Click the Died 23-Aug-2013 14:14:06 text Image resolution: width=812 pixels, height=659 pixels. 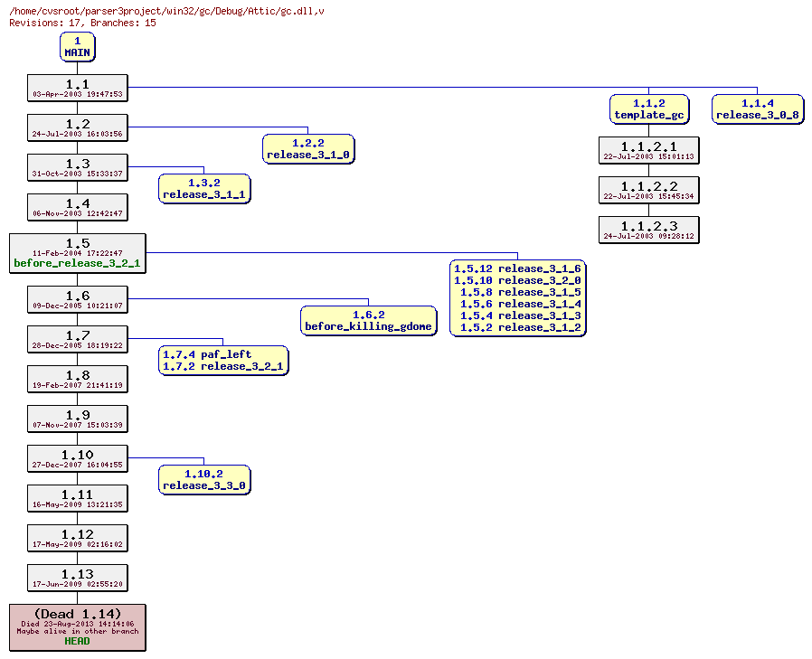(x=77, y=624)
